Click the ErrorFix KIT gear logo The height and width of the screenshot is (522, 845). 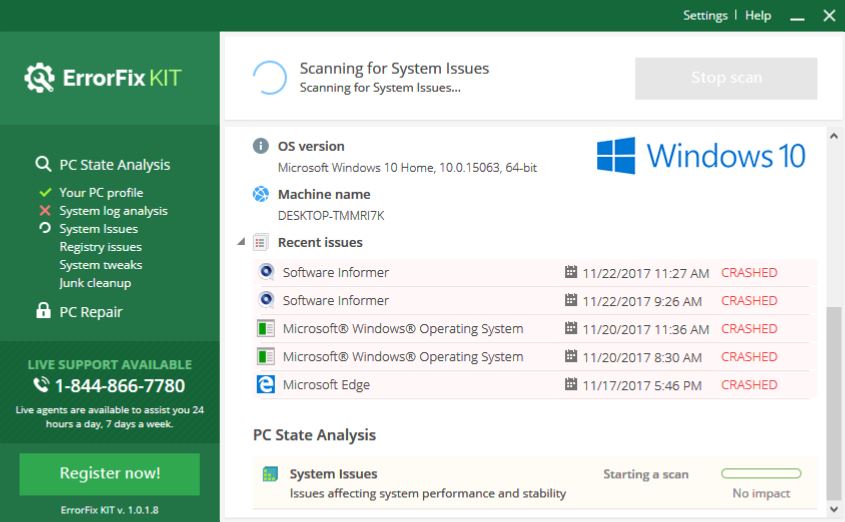40,77
